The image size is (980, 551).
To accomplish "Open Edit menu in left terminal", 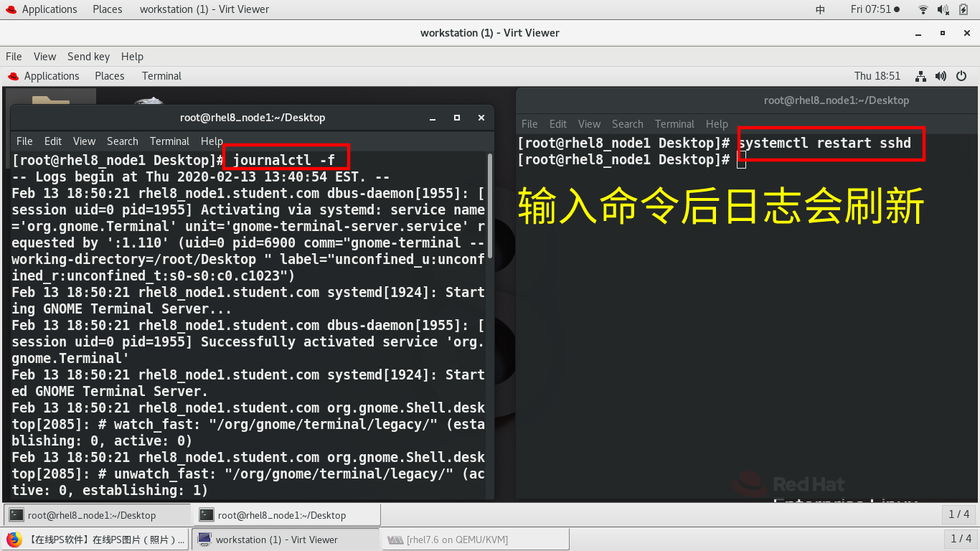I will (53, 141).
